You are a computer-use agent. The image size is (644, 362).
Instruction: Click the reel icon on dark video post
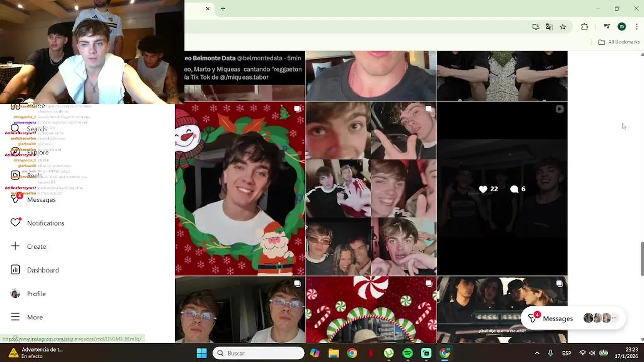pyautogui.click(x=559, y=109)
